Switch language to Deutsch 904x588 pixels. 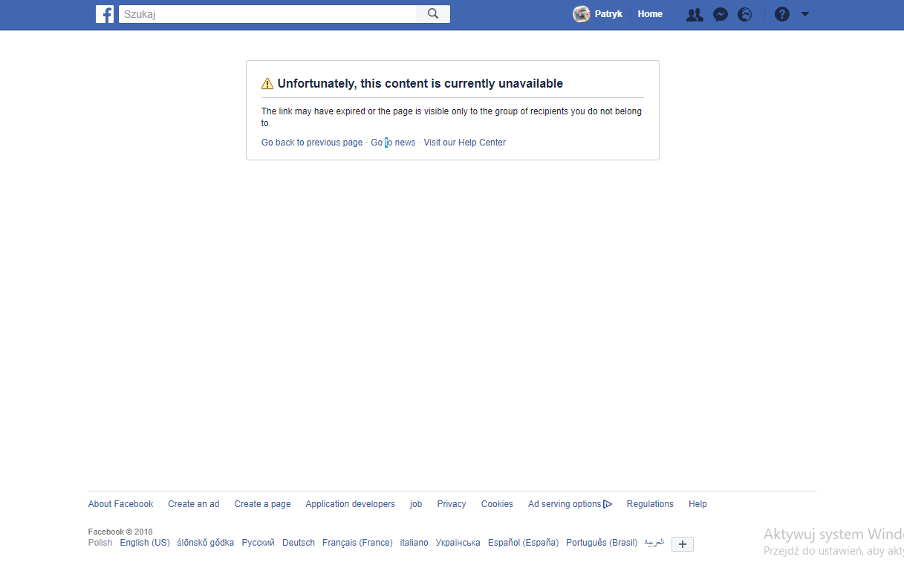point(299,543)
